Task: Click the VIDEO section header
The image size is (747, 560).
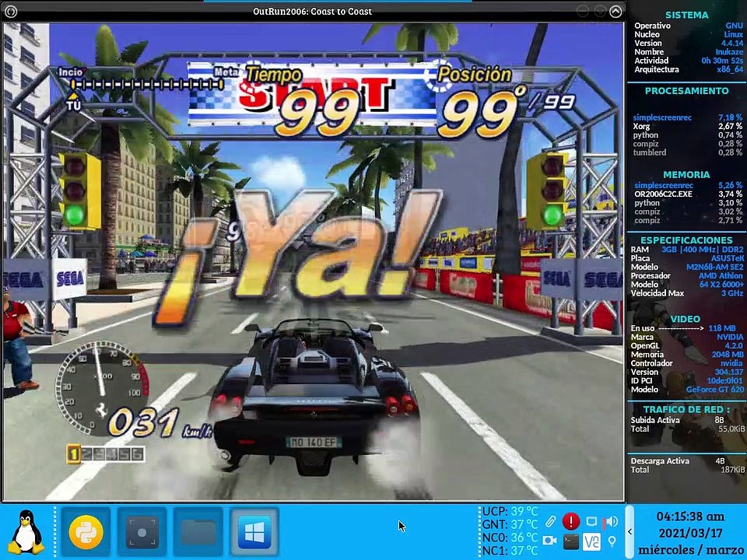Action: 685,319
